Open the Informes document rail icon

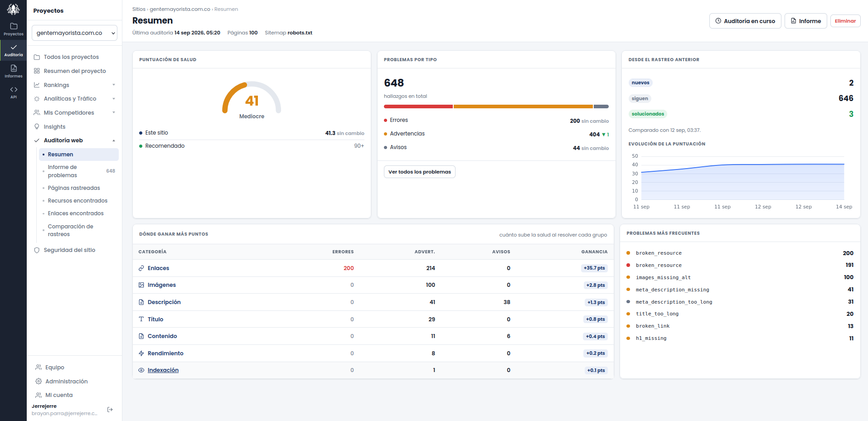(x=14, y=71)
